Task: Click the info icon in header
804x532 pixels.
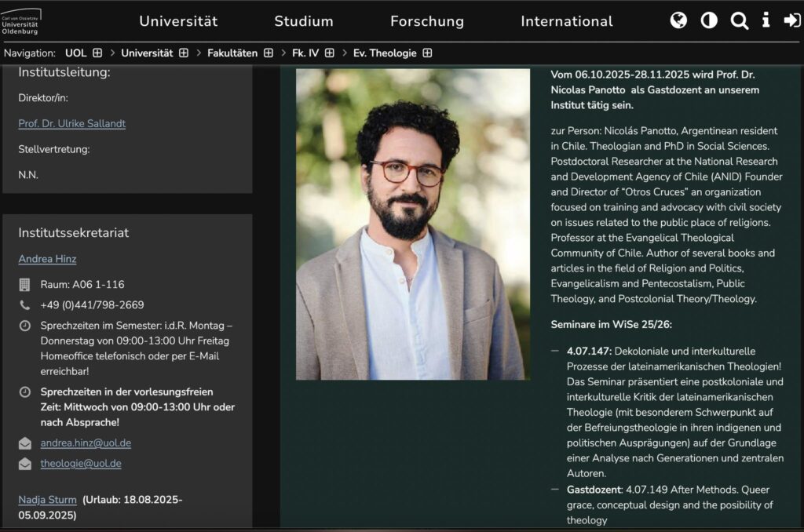Action: tap(766, 20)
